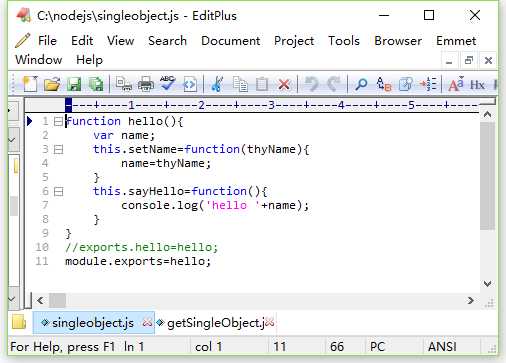Click the View in Browser icon
Image resolution: width=506 pixels, height=363 pixels.
(x=190, y=84)
